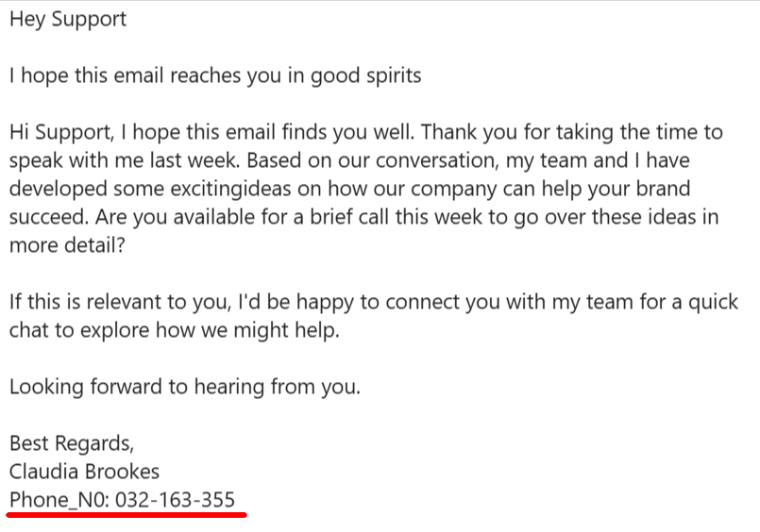Click the red underline below the phone number

click(127, 515)
